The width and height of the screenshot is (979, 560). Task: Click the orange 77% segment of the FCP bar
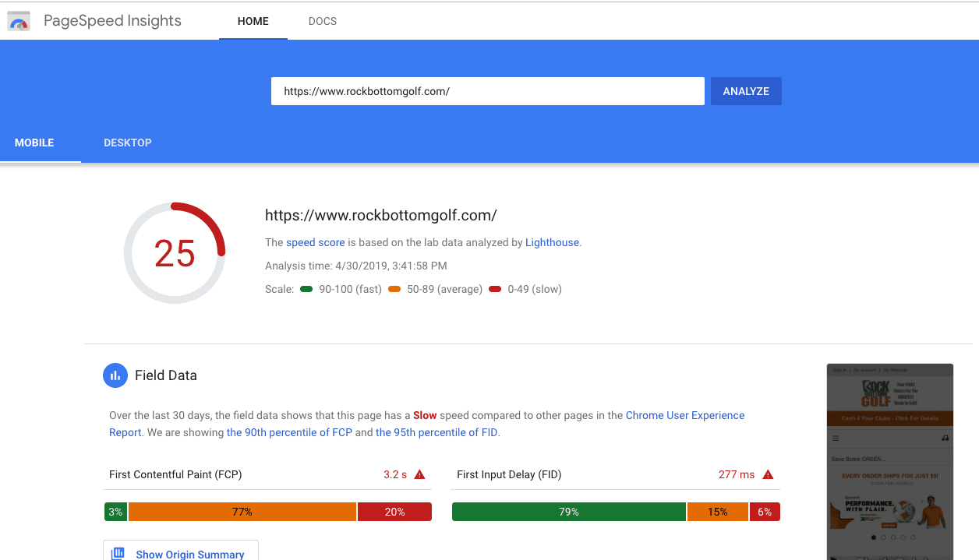(x=242, y=512)
